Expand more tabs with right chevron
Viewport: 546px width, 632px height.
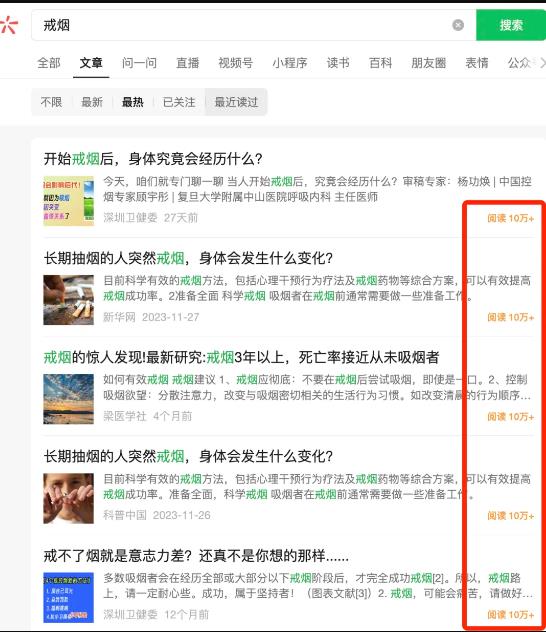click(x=542, y=63)
